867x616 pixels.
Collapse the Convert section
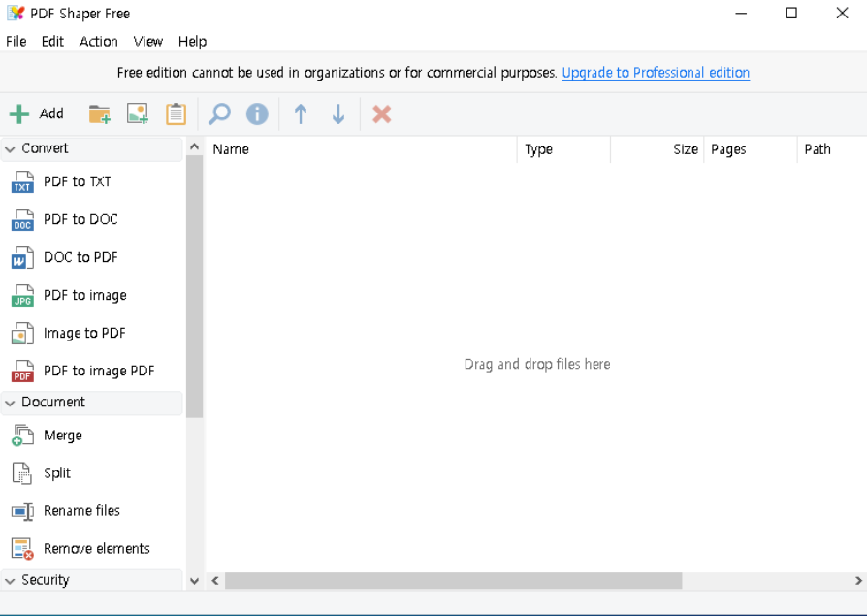(x=10, y=149)
